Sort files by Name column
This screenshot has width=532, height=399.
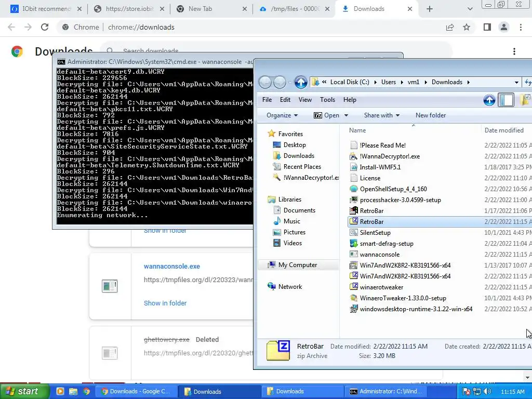click(x=357, y=130)
